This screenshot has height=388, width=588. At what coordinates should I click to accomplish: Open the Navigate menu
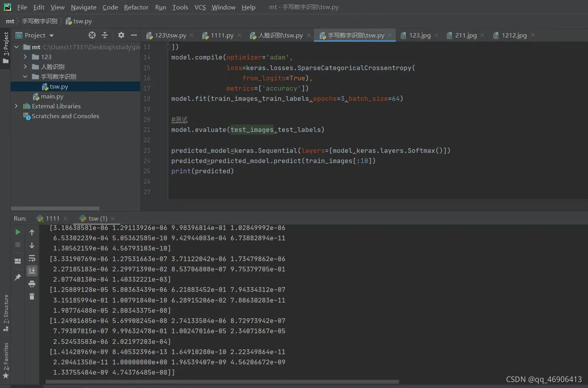[x=84, y=7]
